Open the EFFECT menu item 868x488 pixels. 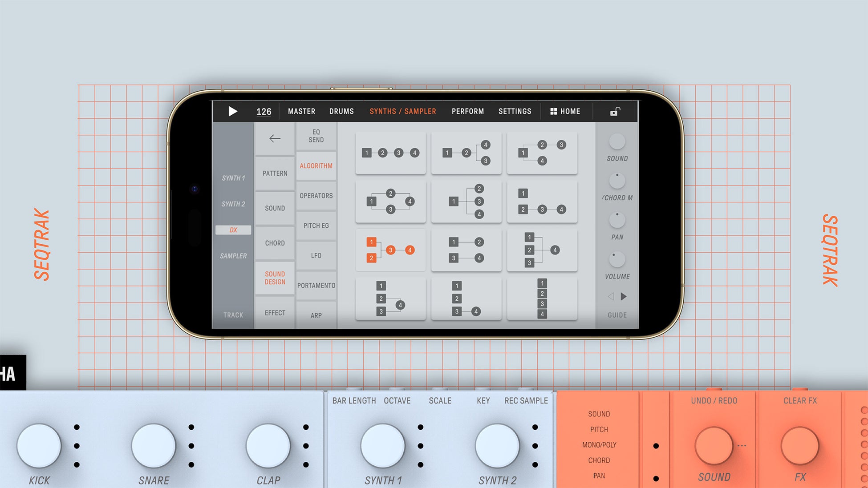pos(275,313)
